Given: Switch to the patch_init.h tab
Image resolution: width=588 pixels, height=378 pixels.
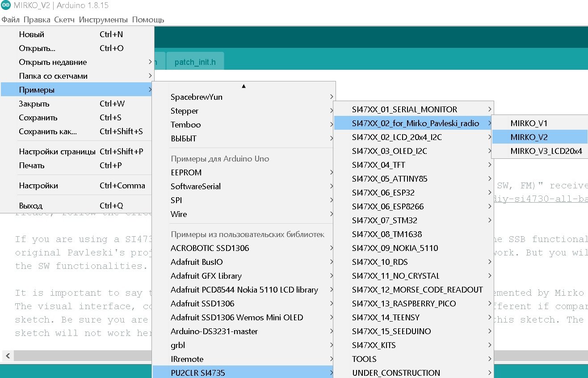Looking at the screenshot, I should point(195,62).
